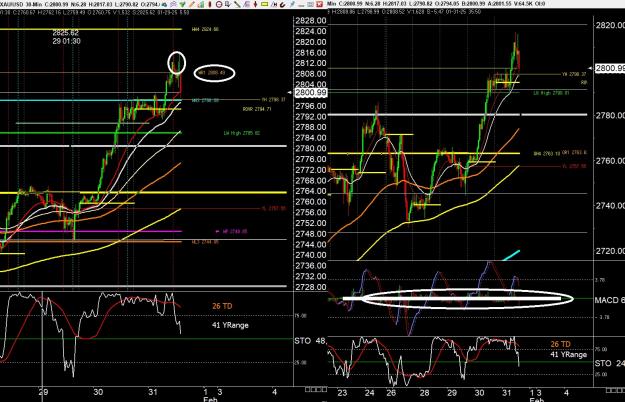
Task: Select the zoom box cursor tool
Action: 228,4
